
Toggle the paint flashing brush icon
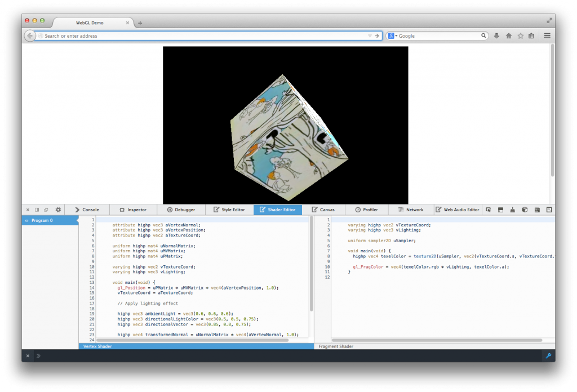tap(513, 210)
